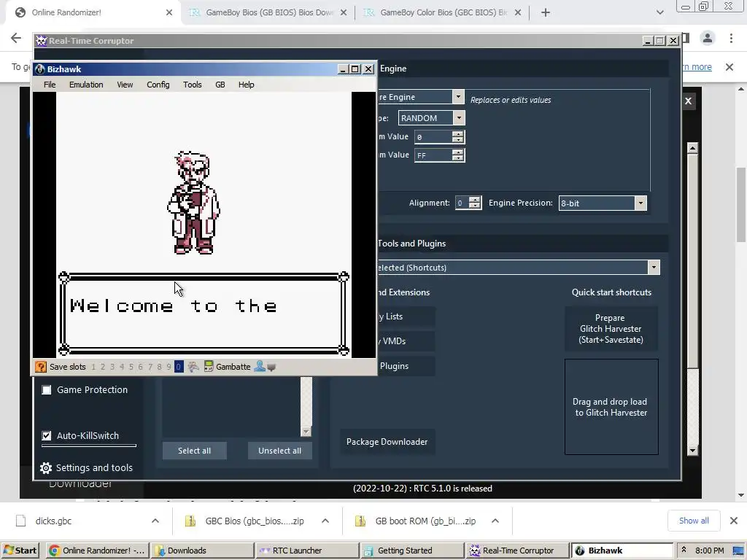Click the webpage inner scrollbar up arrow
This screenshot has height=560, width=747.
(x=693, y=148)
